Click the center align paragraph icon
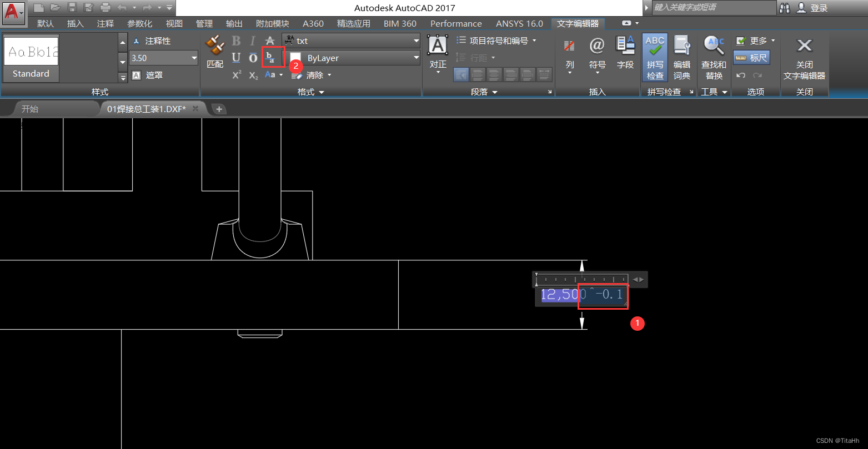The width and height of the screenshot is (868, 449). [494, 74]
